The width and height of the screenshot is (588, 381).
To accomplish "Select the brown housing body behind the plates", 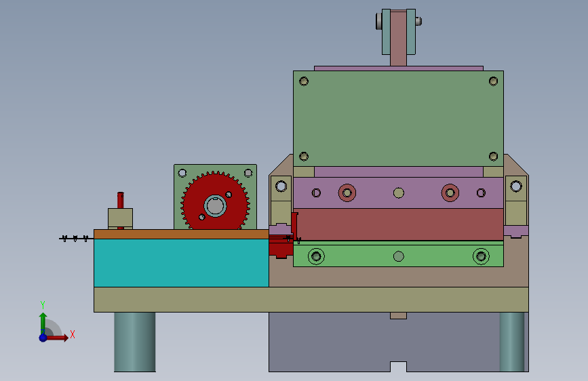I will [398, 277].
